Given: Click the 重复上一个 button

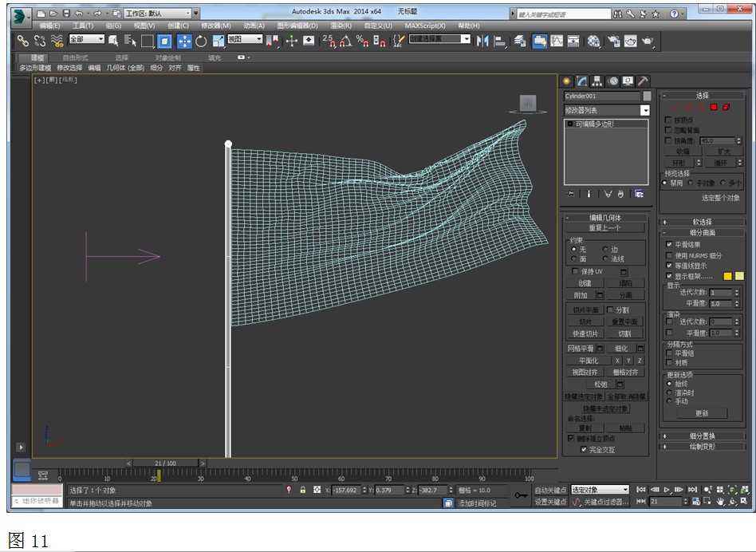Looking at the screenshot, I should click(605, 227).
